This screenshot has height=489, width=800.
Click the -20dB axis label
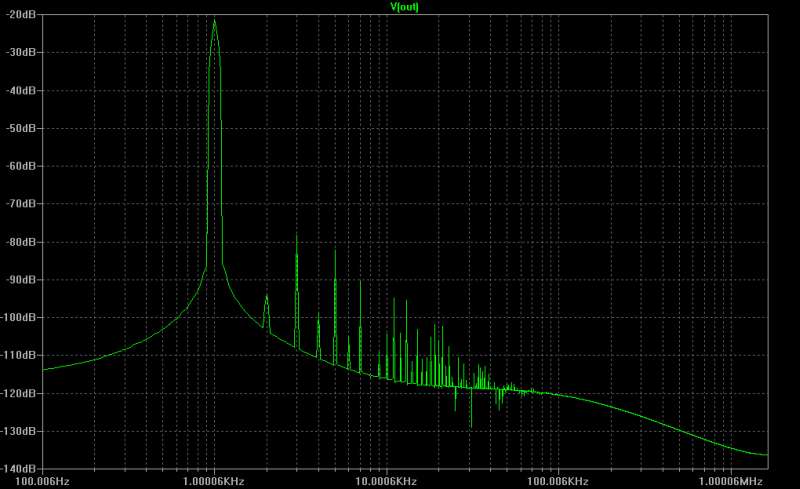21,15
